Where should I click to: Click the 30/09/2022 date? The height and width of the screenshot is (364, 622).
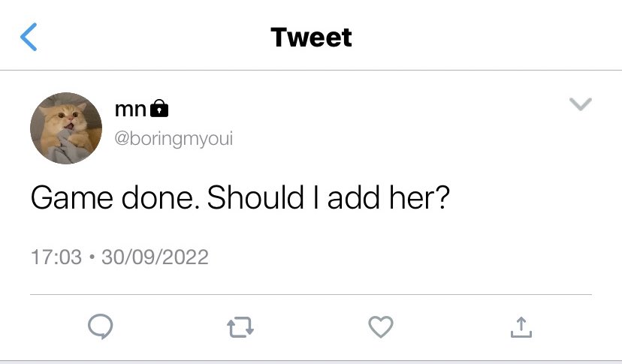pyautogui.click(x=155, y=257)
